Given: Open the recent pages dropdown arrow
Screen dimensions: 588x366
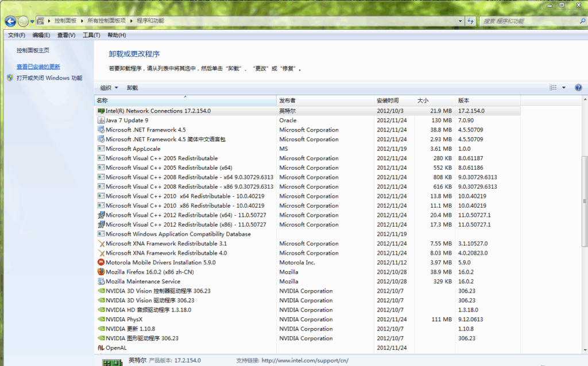Looking at the screenshot, I should (x=32, y=21).
